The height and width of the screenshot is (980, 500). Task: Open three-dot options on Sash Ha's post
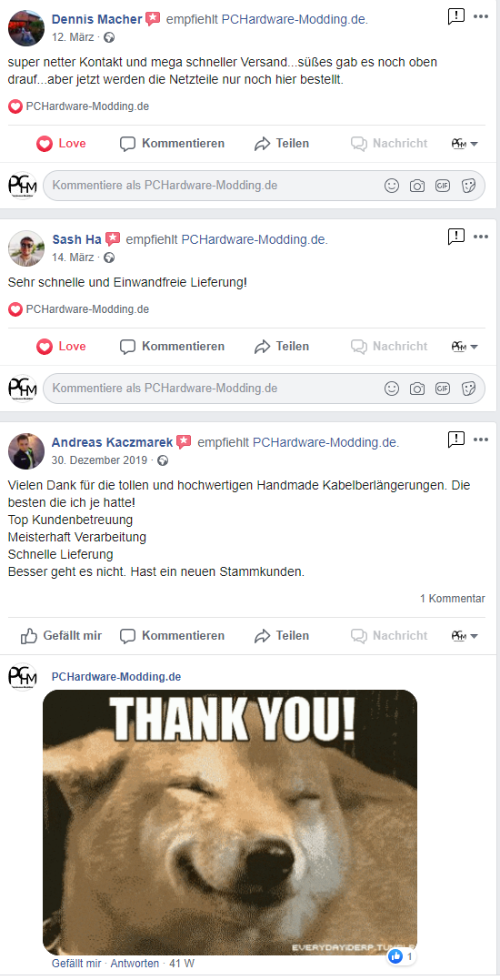(x=481, y=237)
